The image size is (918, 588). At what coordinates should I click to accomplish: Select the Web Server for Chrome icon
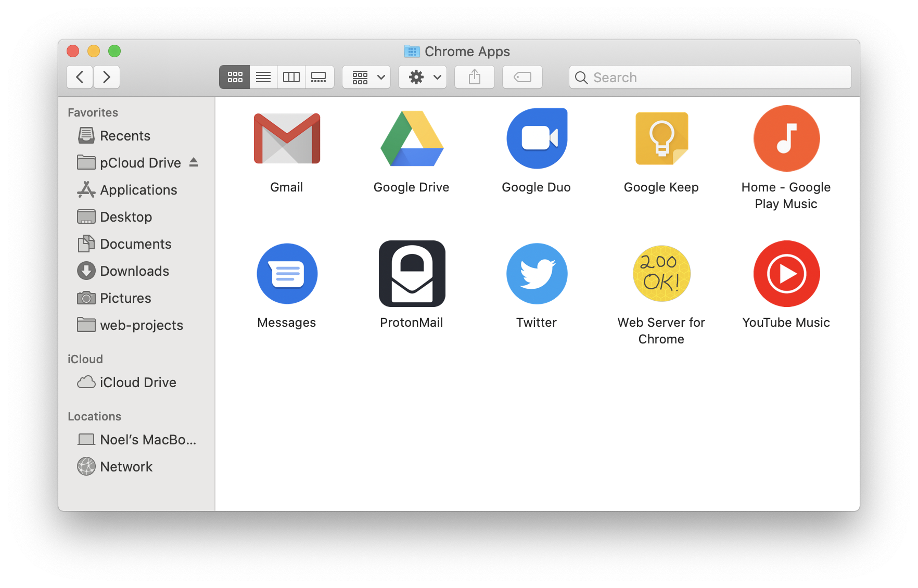point(661,274)
